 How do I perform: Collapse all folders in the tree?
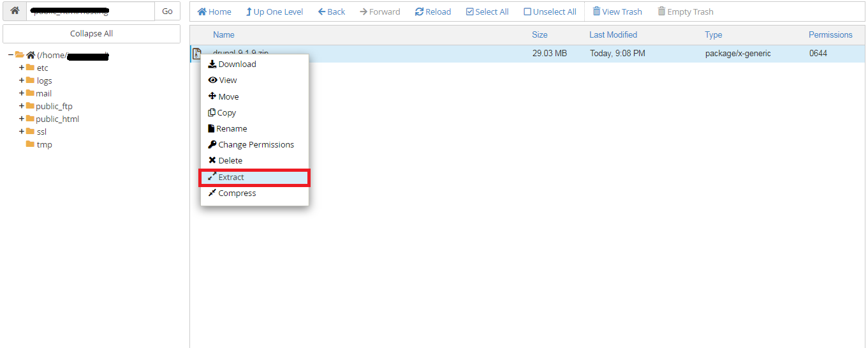[91, 34]
